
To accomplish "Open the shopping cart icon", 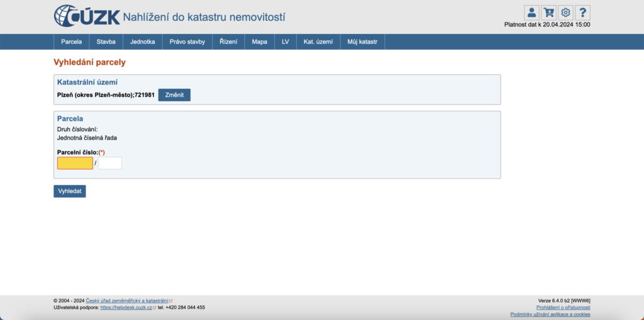I will 548,13.
